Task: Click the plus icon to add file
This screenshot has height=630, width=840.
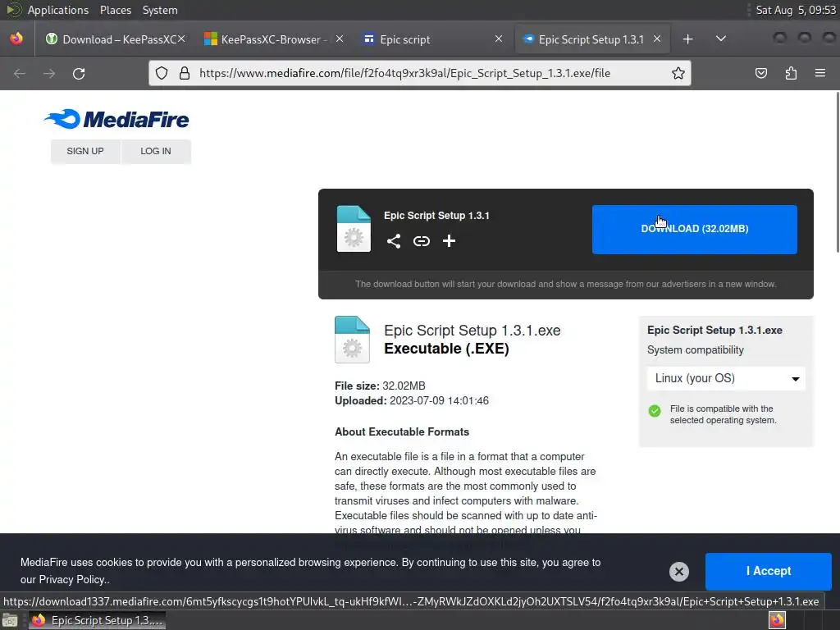Action: pyautogui.click(x=449, y=241)
